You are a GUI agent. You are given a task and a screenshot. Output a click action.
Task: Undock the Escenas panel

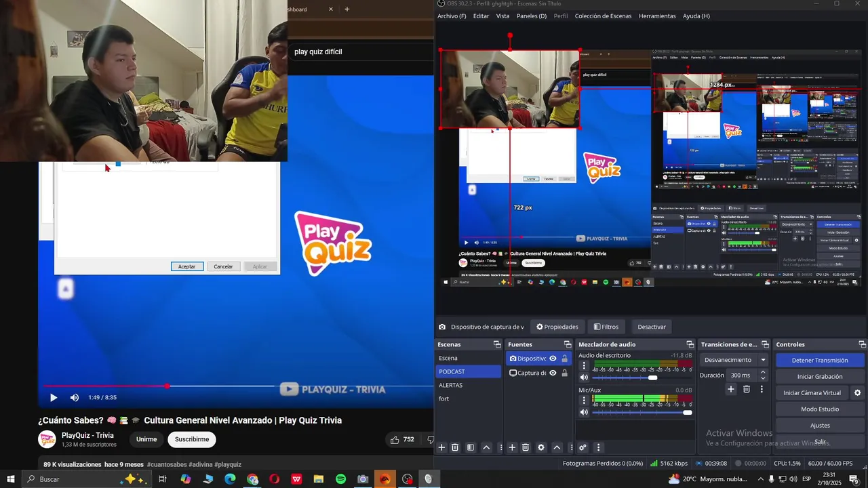497,344
